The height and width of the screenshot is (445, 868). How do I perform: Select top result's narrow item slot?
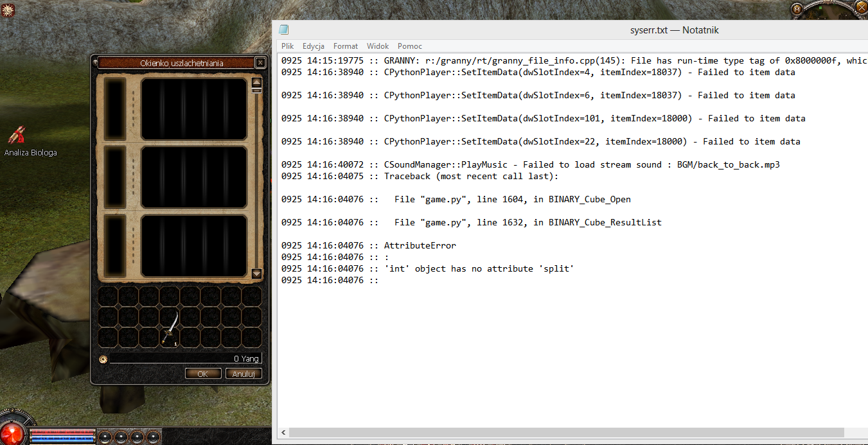[x=115, y=109]
